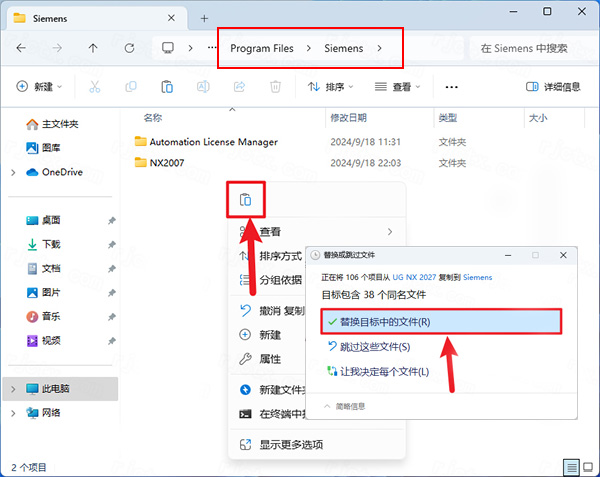Click the Siemens search input field
Screen dimensions: 600x477
[530, 48]
